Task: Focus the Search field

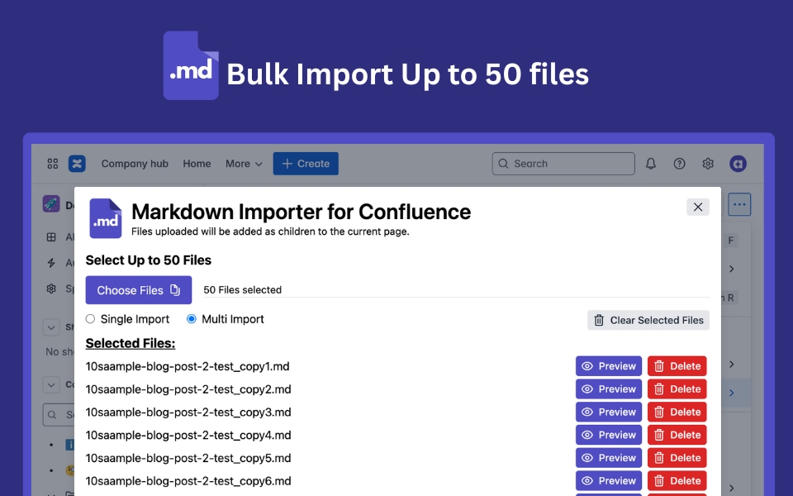Action: [x=563, y=163]
